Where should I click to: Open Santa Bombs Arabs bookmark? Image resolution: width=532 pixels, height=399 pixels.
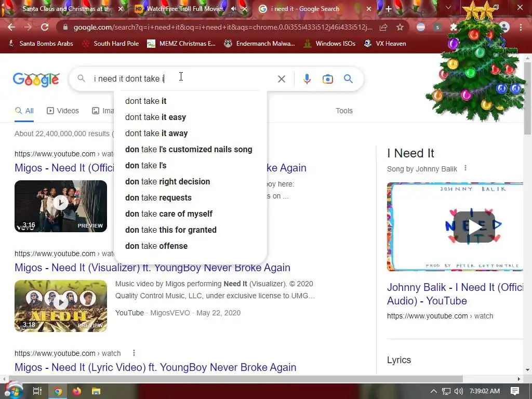41,44
